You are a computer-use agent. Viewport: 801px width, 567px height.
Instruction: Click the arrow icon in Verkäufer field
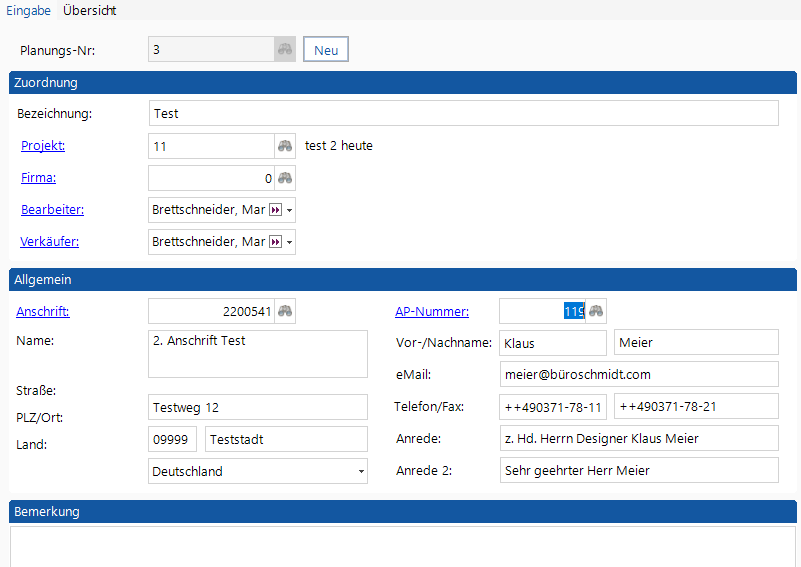(x=276, y=243)
